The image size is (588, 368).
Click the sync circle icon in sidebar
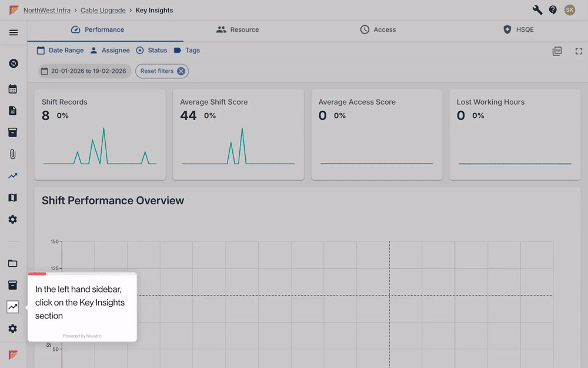14,64
